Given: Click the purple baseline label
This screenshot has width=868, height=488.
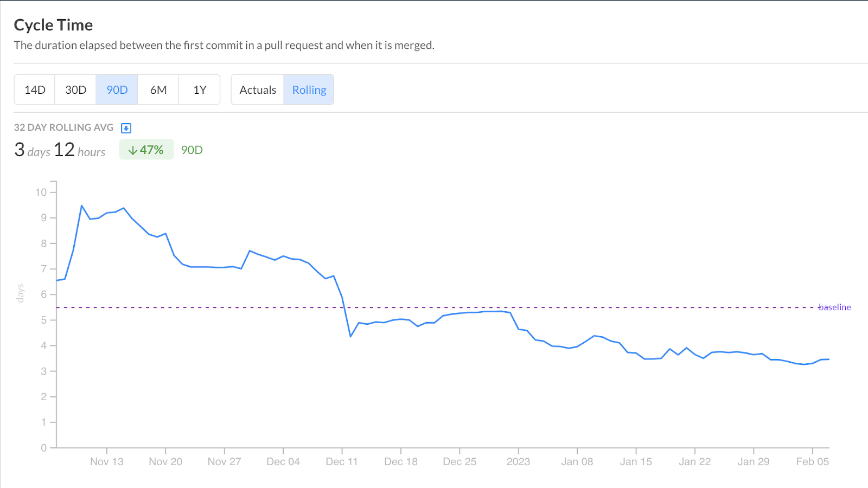Looking at the screenshot, I should (x=835, y=307).
